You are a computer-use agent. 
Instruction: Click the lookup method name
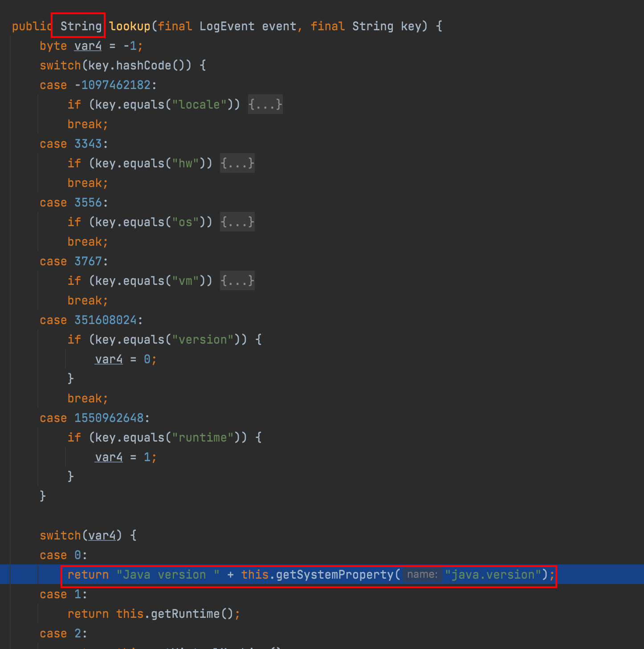130,26
